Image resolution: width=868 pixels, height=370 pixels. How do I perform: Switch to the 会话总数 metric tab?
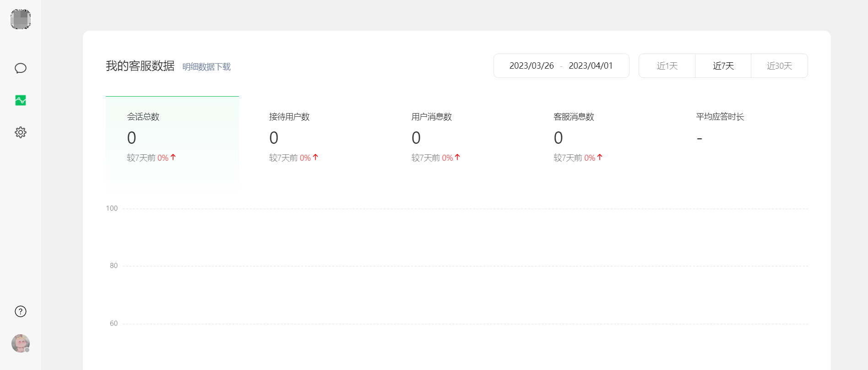(x=172, y=137)
